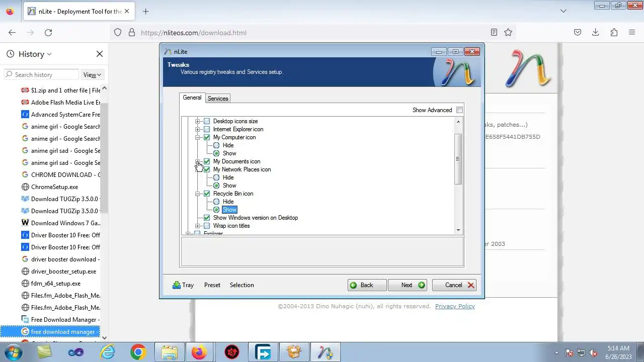644x362 pixels.
Task: Go back using Firefox back arrow
Action: [12, 32]
